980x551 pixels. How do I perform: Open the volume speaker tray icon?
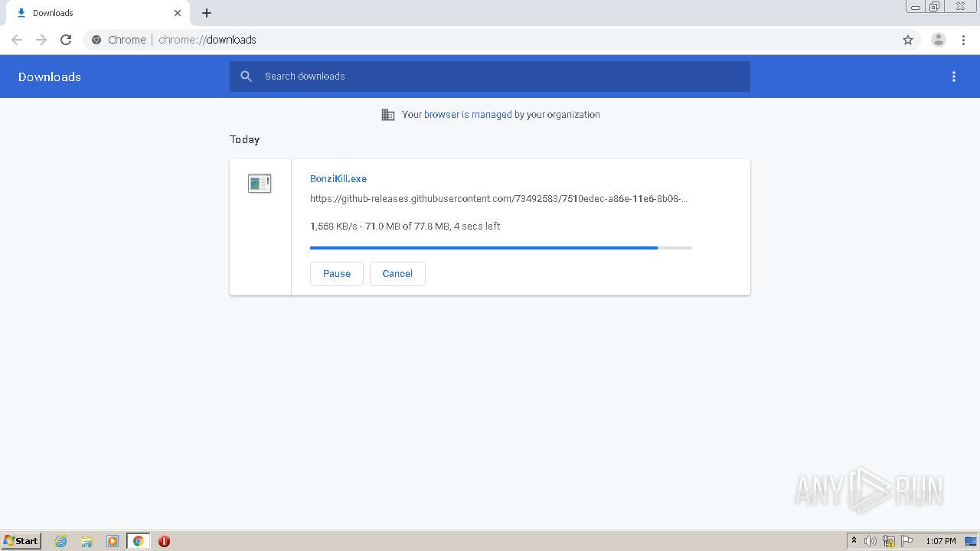tap(871, 541)
